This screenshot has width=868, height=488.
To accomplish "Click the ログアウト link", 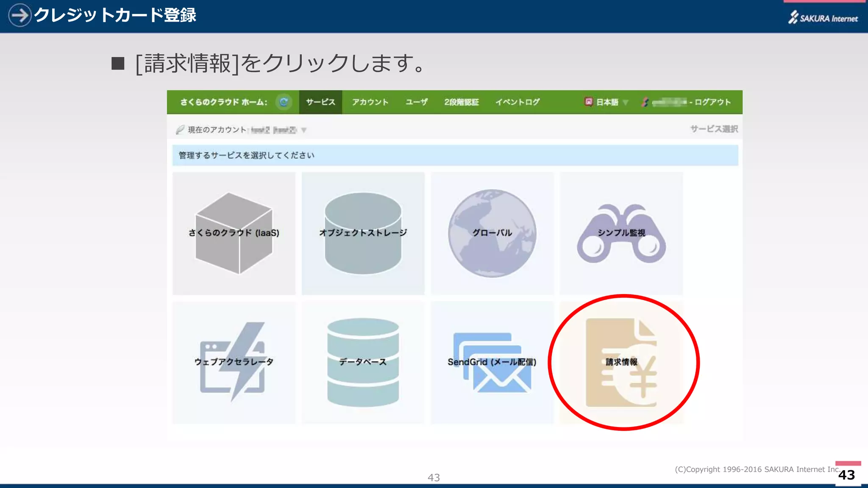I will [x=712, y=102].
